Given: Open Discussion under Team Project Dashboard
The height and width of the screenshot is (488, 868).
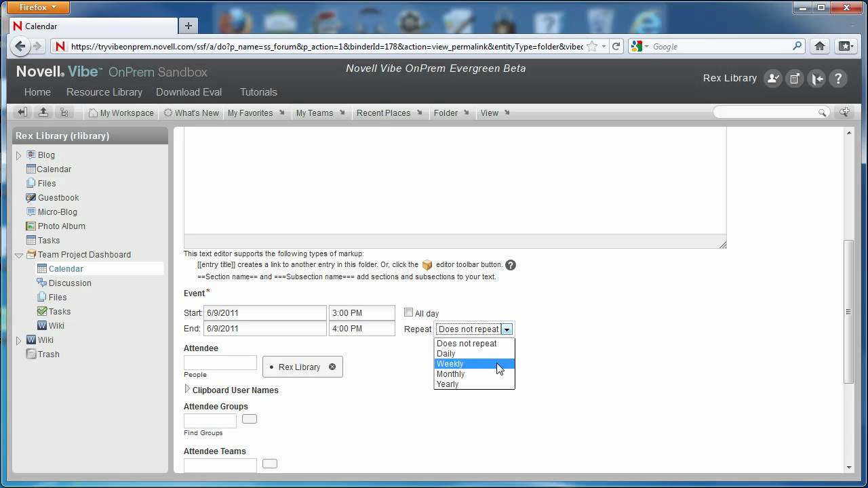Looking at the screenshot, I should (x=70, y=283).
